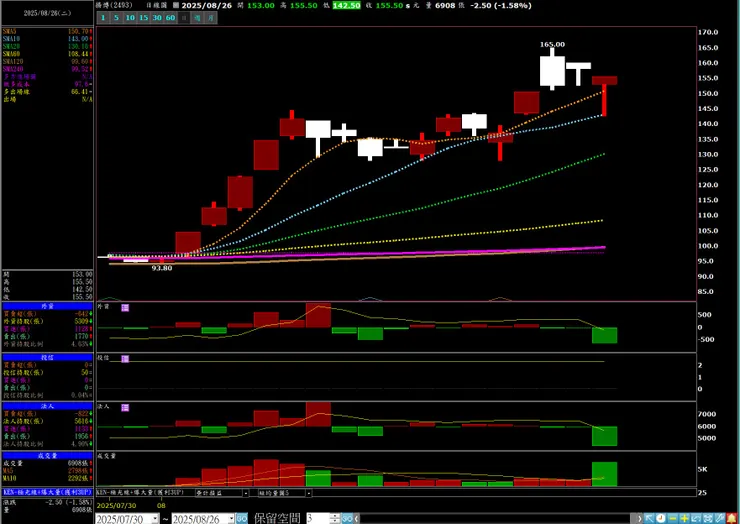The width and height of the screenshot is (740, 524).
Task: Switch to 5-minute interval
Action: (117, 18)
